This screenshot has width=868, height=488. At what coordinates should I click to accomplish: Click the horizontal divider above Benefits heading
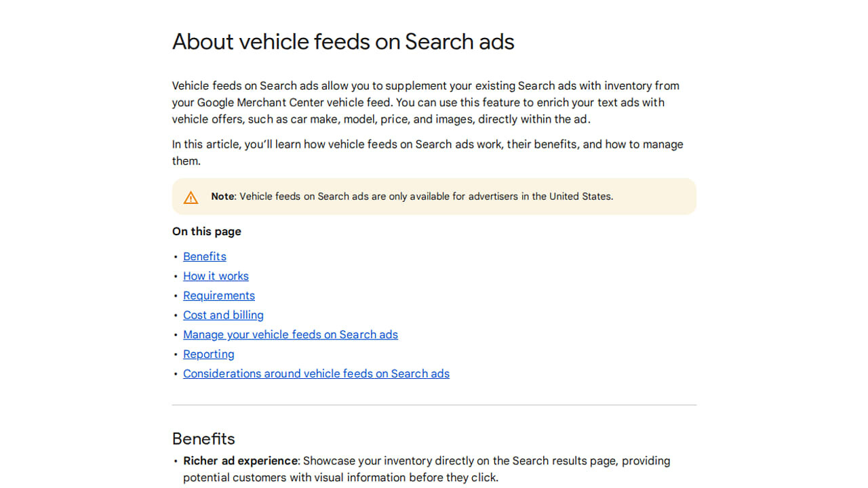(434, 405)
